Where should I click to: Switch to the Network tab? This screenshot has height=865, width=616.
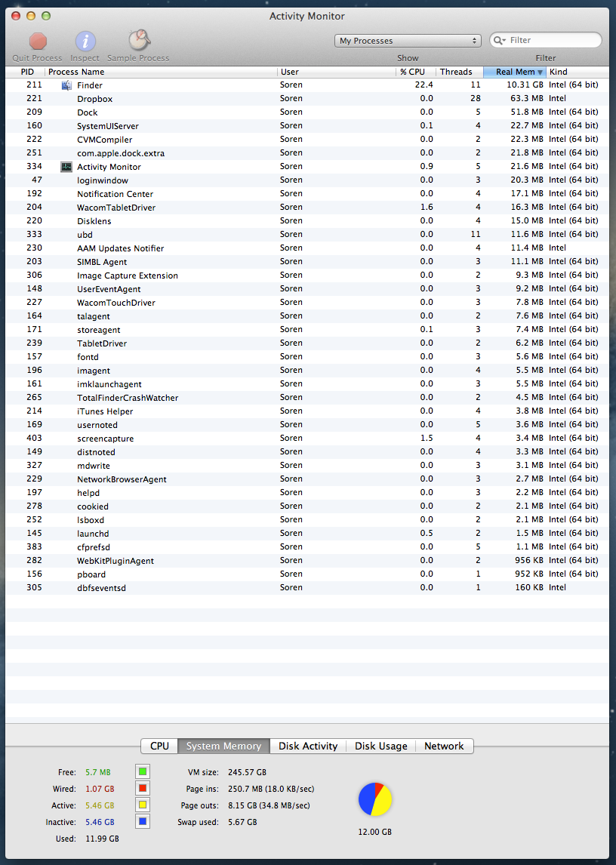445,746
